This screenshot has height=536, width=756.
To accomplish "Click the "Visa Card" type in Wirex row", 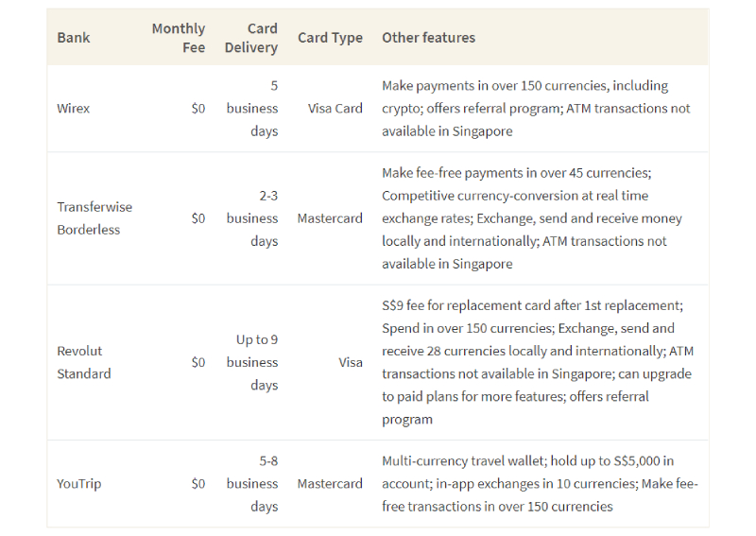I will [x=335, y=109].
